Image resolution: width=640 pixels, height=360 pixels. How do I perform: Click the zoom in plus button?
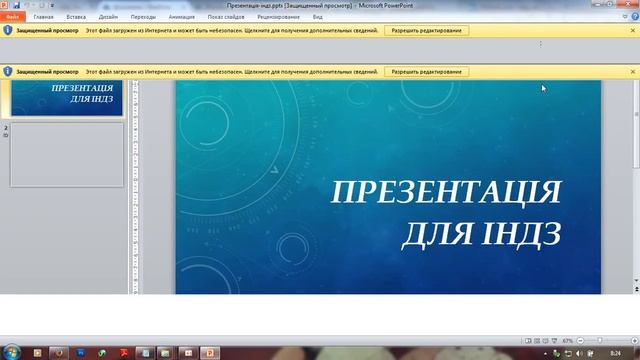pyautogui.click(x=634, y=340)
